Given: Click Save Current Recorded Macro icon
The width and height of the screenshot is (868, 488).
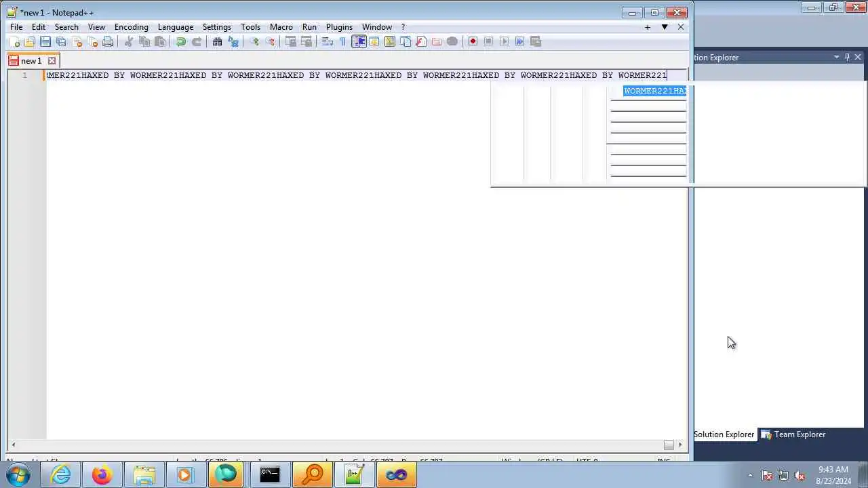Looking at the screenshot, I should coord(536,41).
